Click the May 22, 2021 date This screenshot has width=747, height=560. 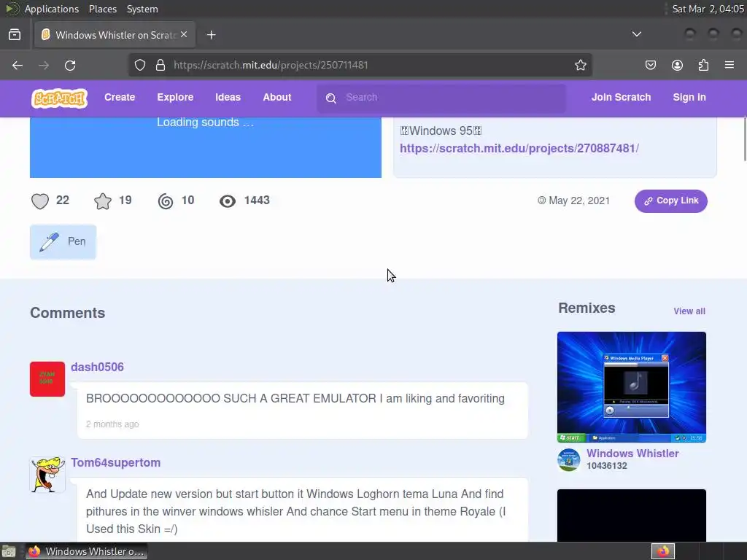click(x=578, y=201)
